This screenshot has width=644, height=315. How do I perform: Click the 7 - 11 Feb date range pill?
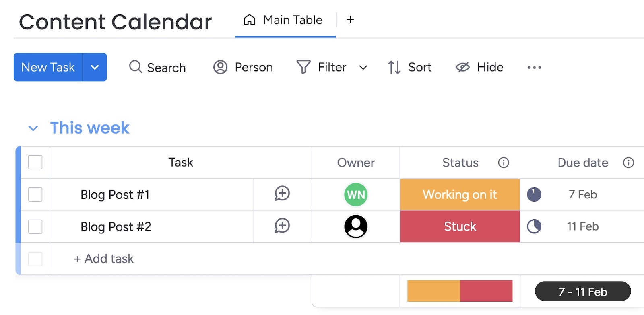(x=582, y=291)
